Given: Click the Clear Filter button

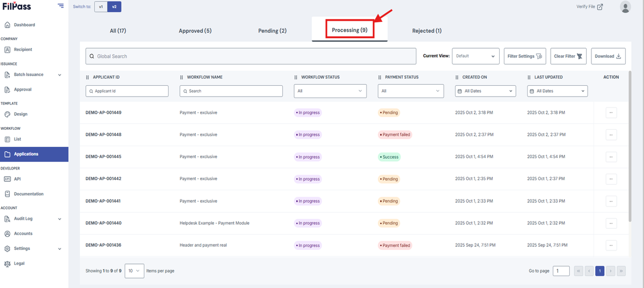Looking at the screenshot, I should [568, 56].
